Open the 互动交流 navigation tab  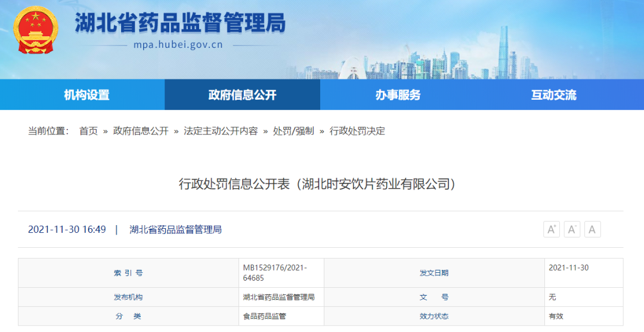pos(553,94)
